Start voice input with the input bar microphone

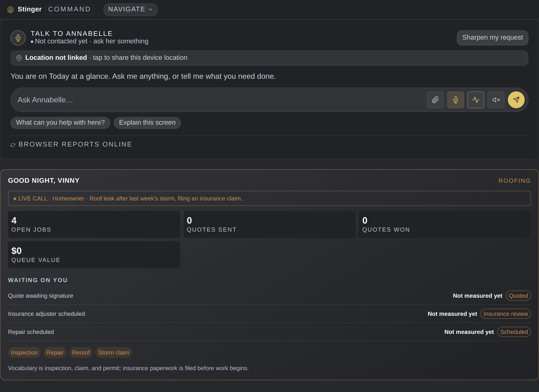click(455, 100)
